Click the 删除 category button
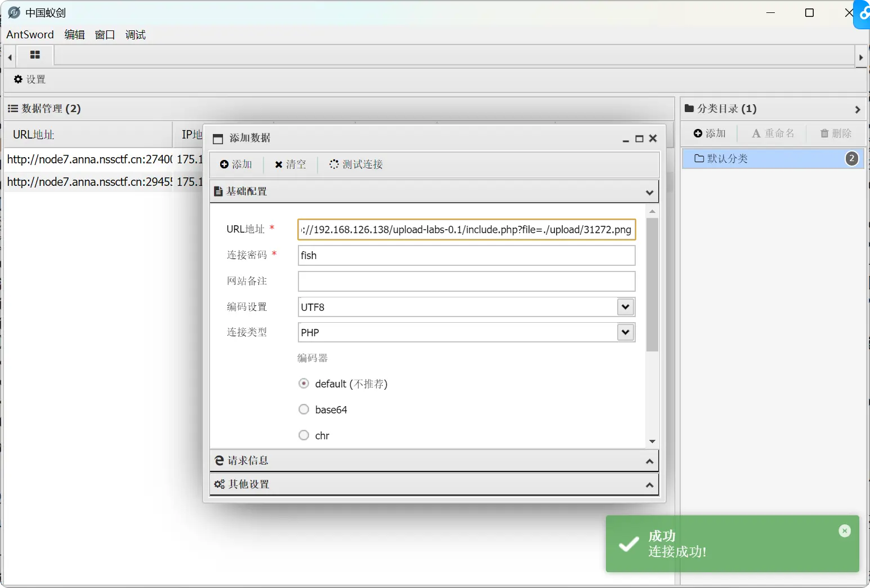Image resolution: width=870 pixels, height=588 pixels. tap(836, 133)
